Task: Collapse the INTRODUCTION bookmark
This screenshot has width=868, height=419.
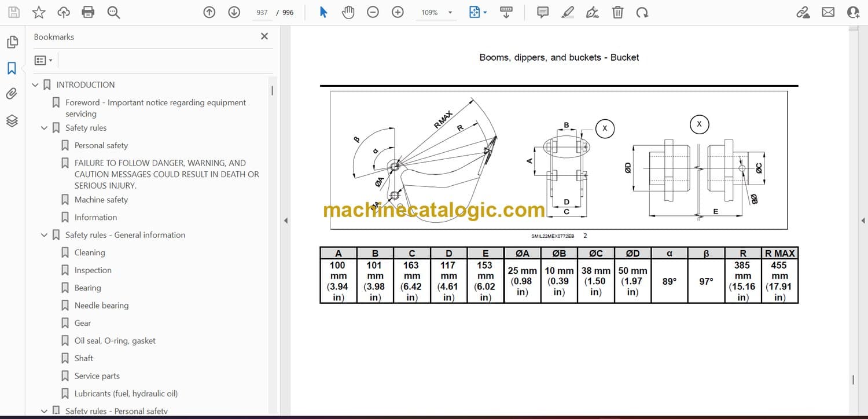Action: pos(35,85)
